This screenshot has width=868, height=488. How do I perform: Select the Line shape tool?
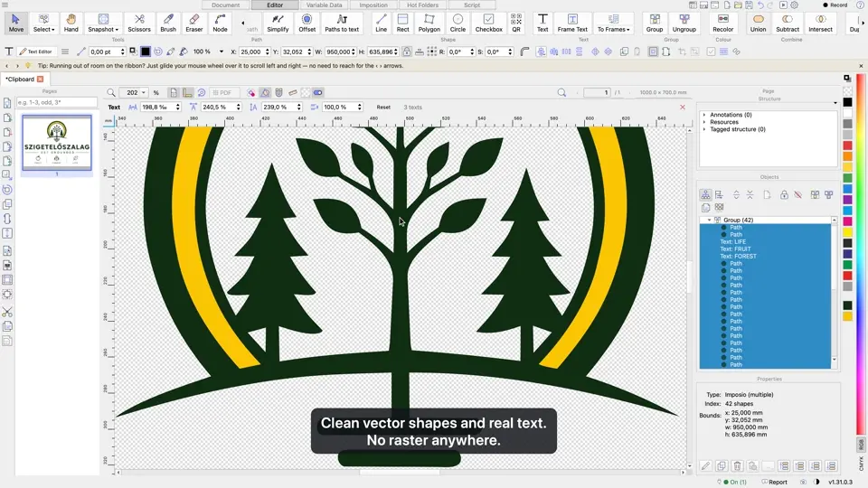tap(381, 23)
